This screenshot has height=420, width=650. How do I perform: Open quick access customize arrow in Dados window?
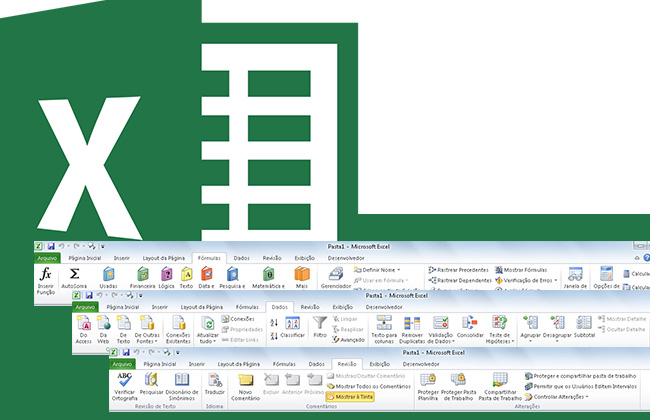[x=141, y=296]
